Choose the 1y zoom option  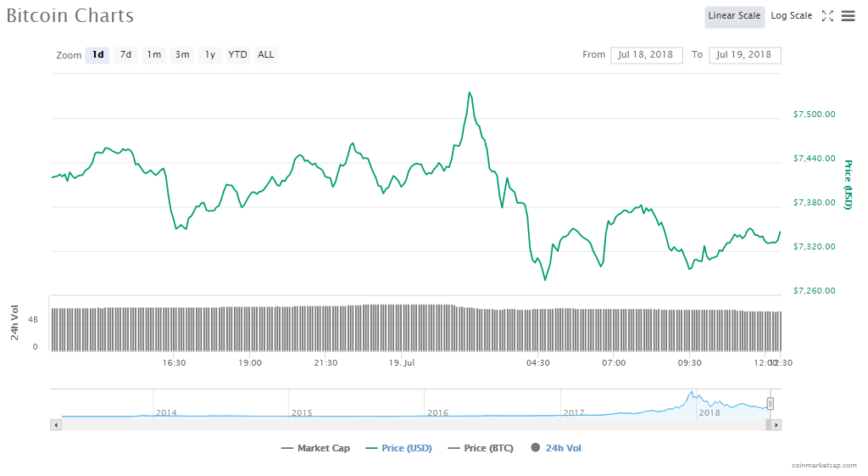(209, 55)
